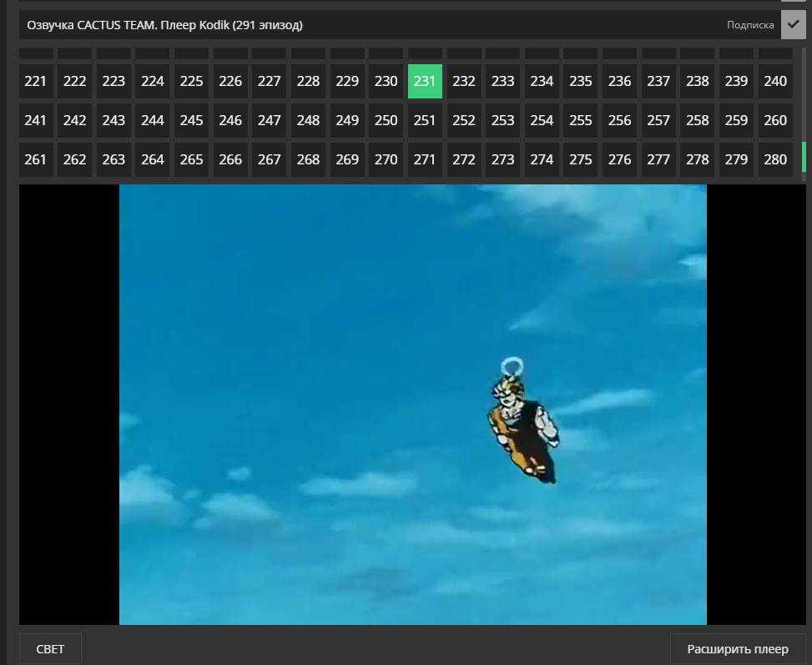Go to episode 264
This screenshot has height=665, width=812.
[152, 159]
